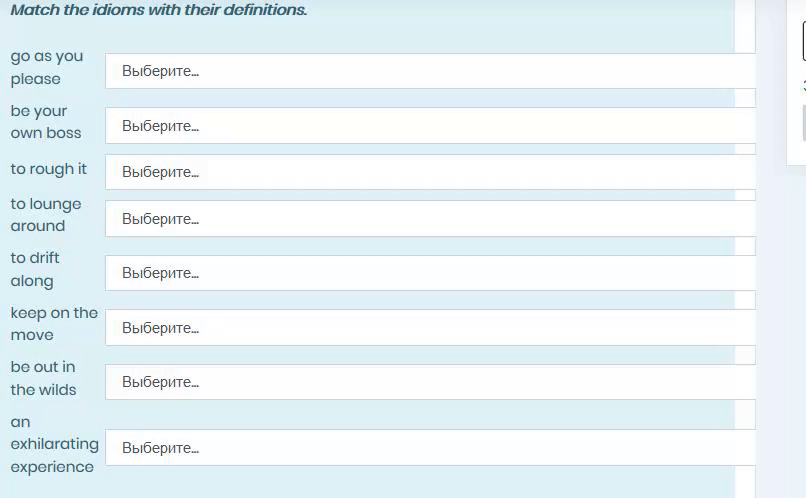Open the 'an exhilarating experience' dropdown

[x=430, y=448]
